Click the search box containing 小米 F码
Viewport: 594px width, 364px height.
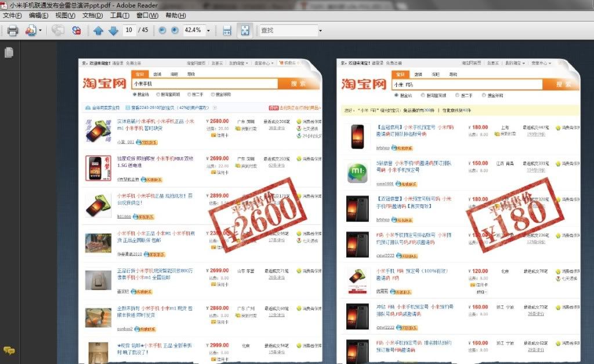467,85
